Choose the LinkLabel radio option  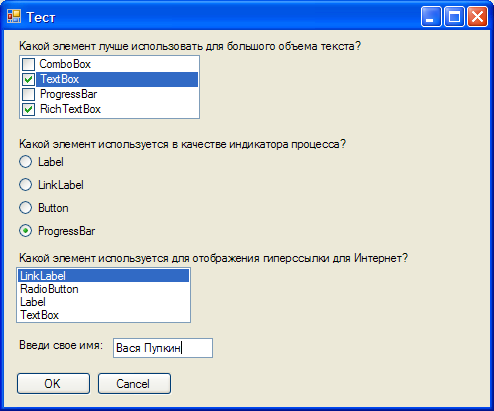pos(25,185)
